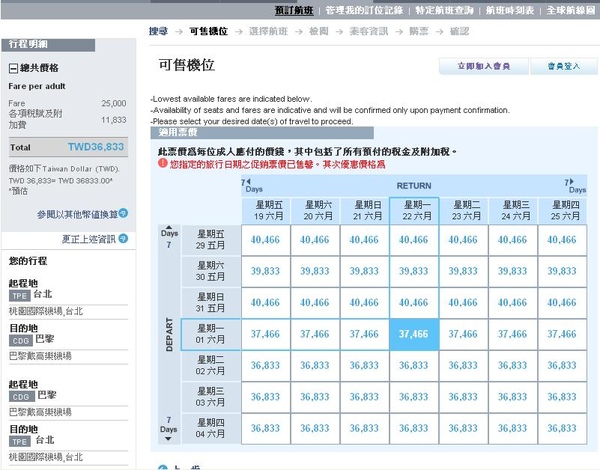Choose 36,833 fare for 03 六月 depart, 24 六月 return
Viewport: 600px width, 470px height.
tap(513, 397)
